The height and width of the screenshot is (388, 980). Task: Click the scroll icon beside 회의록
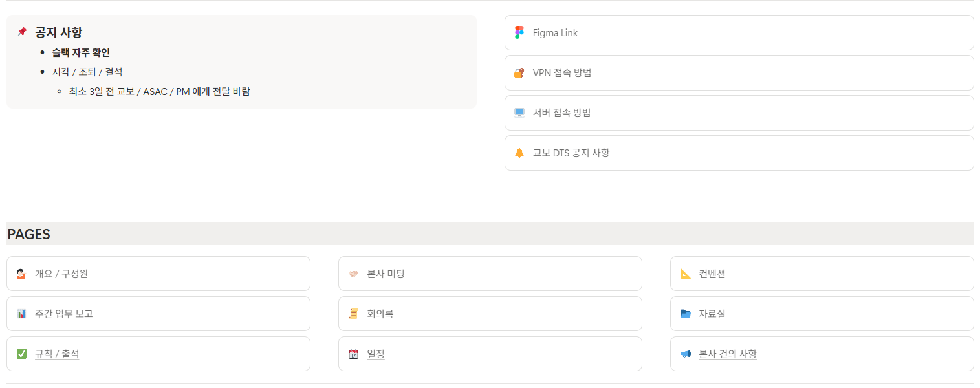pyautogui.click(x=353, y=314)
